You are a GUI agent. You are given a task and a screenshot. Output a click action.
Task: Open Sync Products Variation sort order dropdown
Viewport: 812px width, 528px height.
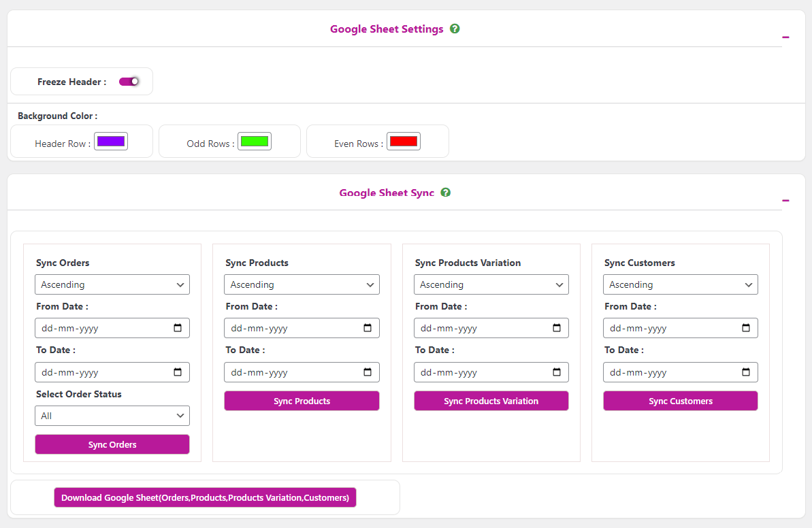pos(491,284)
